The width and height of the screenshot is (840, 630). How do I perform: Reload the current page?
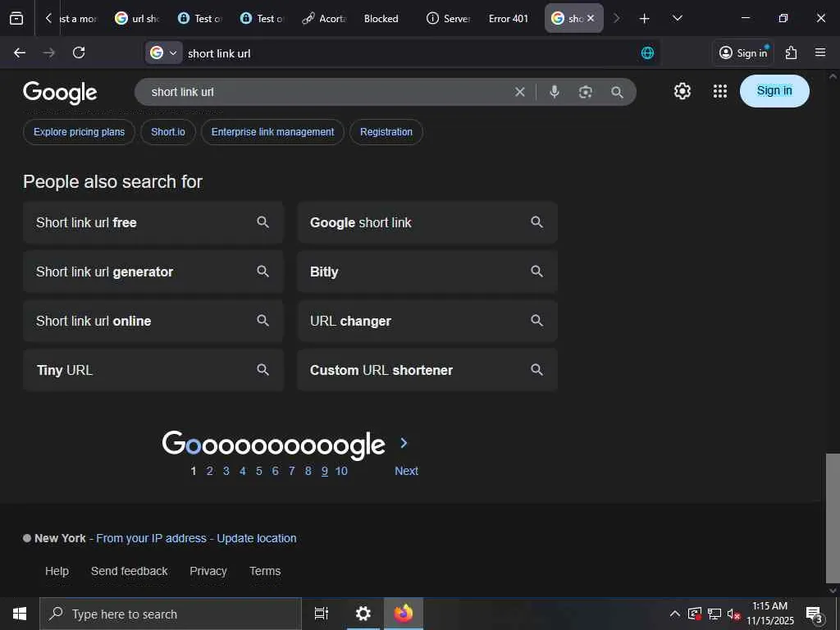79,52
